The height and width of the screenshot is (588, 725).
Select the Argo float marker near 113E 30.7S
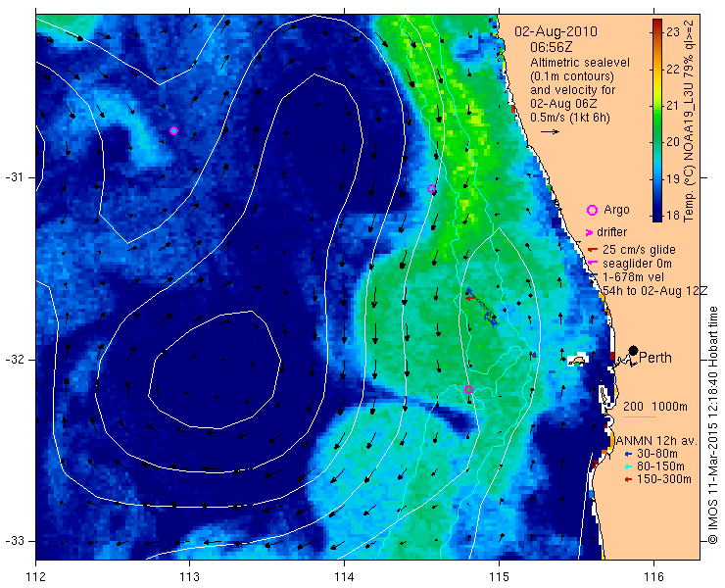pyautogui.click(x=173, y=131)
